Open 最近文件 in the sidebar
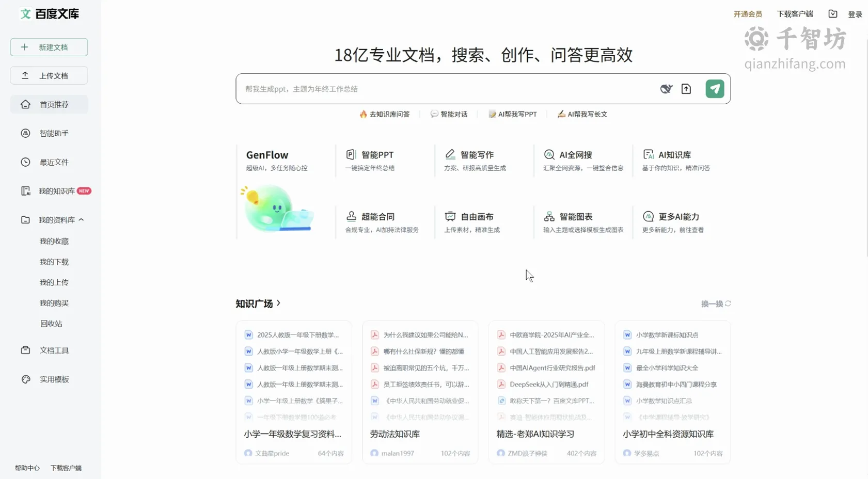The height and width of the screenshot is (479, 868). [x=49, y=162]
